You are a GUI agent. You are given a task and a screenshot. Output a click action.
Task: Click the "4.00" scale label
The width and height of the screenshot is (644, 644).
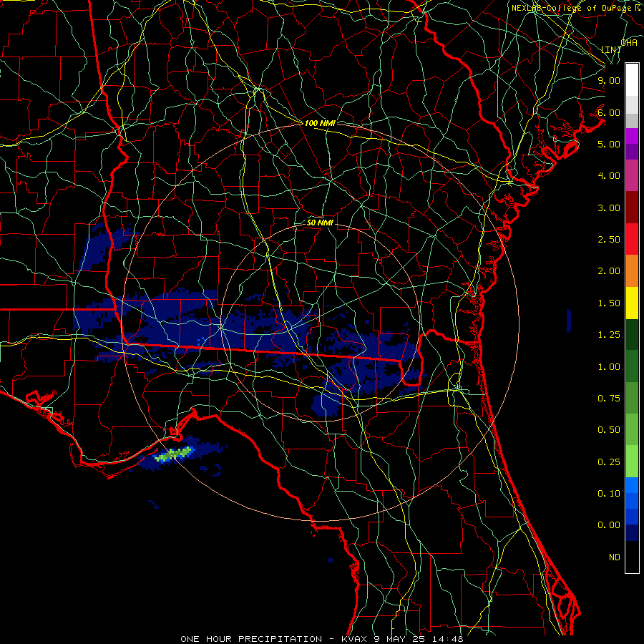point(609,176)
